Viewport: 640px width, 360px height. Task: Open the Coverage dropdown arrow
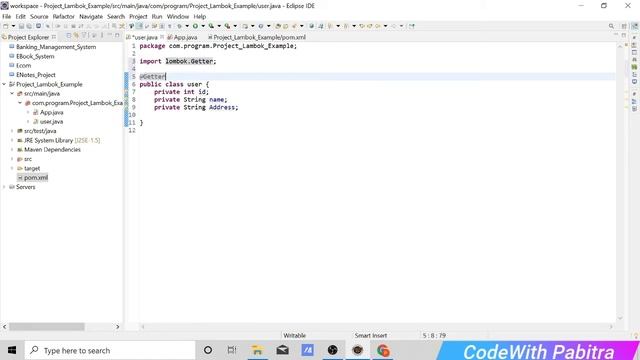click(219, 26)
